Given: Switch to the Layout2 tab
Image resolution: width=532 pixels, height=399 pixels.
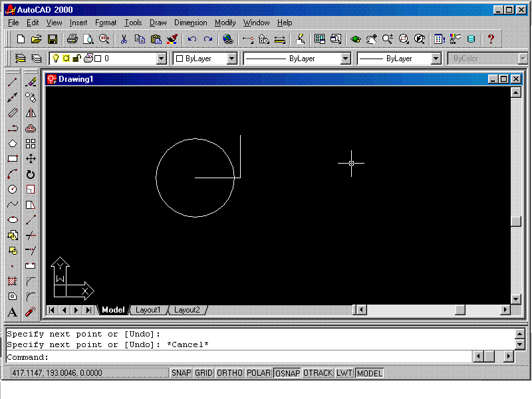Looking at the screenshot, I should click(x=187, y=310).
